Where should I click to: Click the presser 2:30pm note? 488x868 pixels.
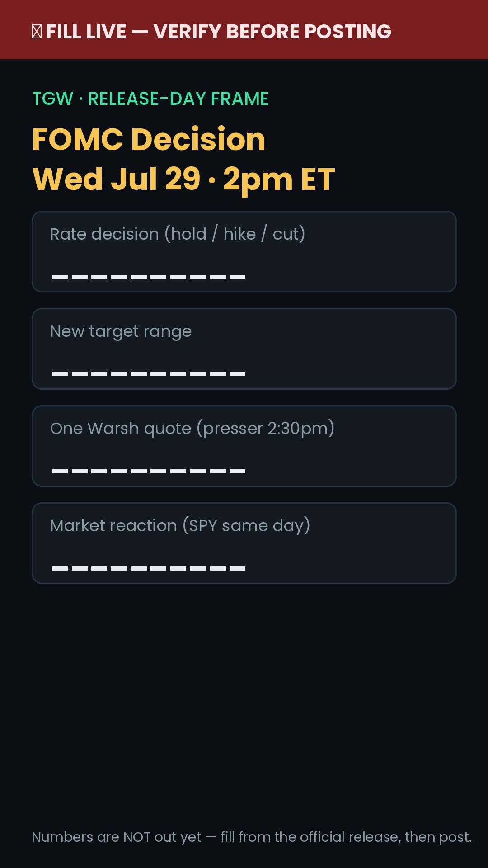point(266,429)
